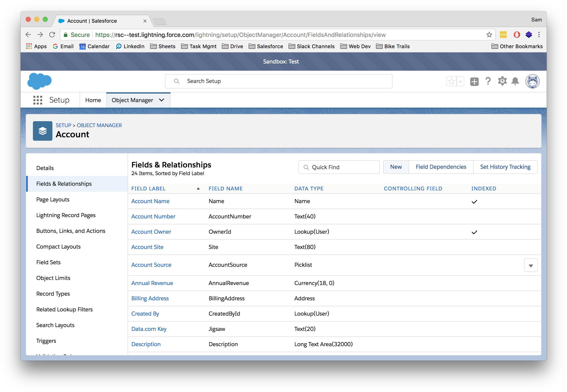
Task: Click the browser forward arrow
Action: click(x=40, y=35)
